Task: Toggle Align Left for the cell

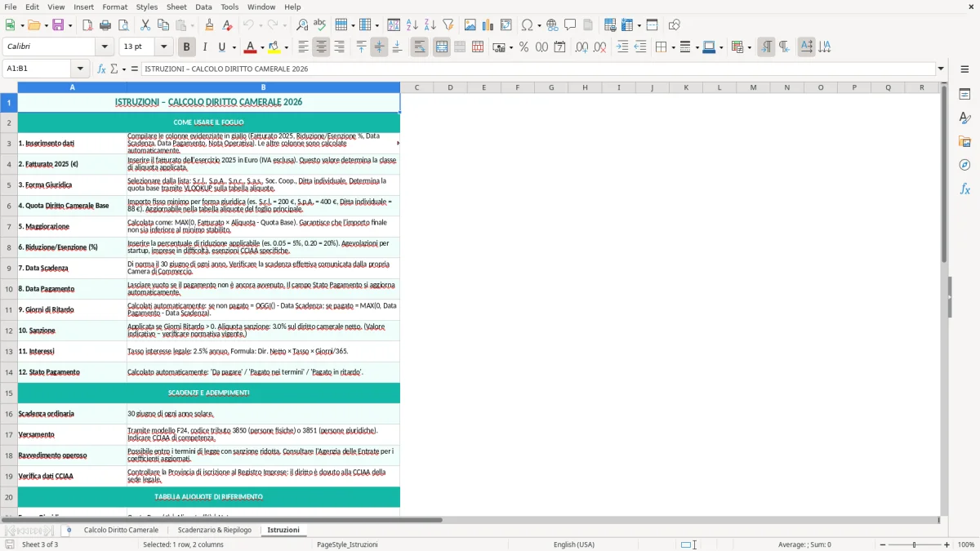Action: (303, 47)
